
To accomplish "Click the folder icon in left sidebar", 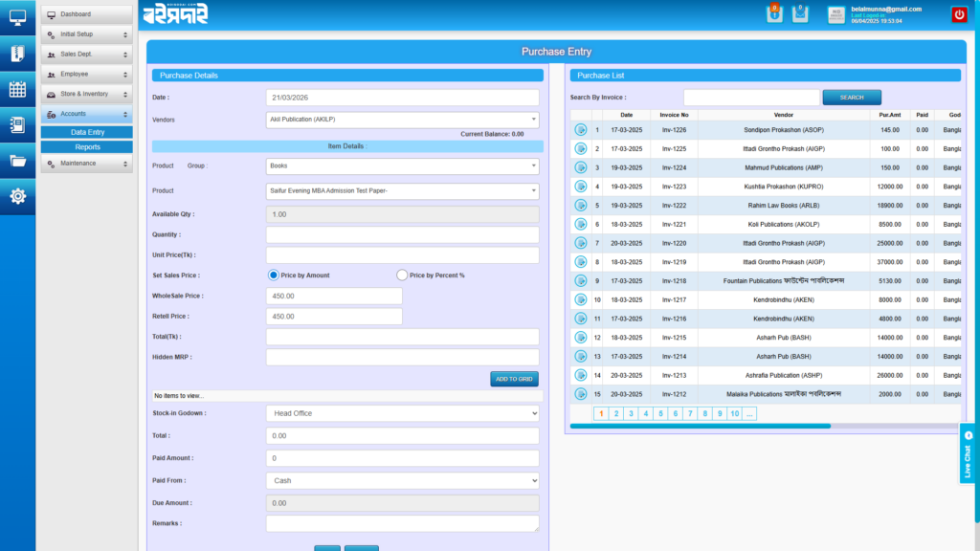I will [17, 161].
